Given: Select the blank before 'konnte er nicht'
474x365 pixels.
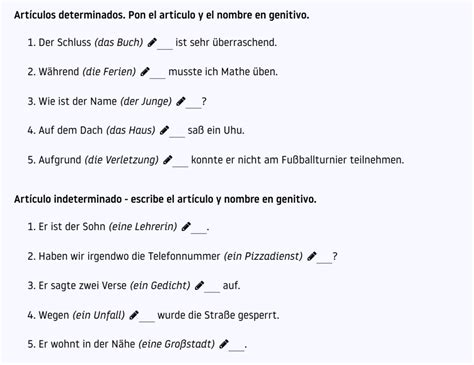Looking at the screenshot, I should [180, 161].
